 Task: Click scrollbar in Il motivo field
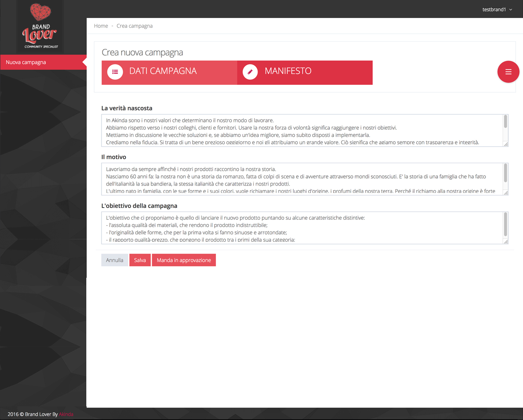tap(506, 173)
